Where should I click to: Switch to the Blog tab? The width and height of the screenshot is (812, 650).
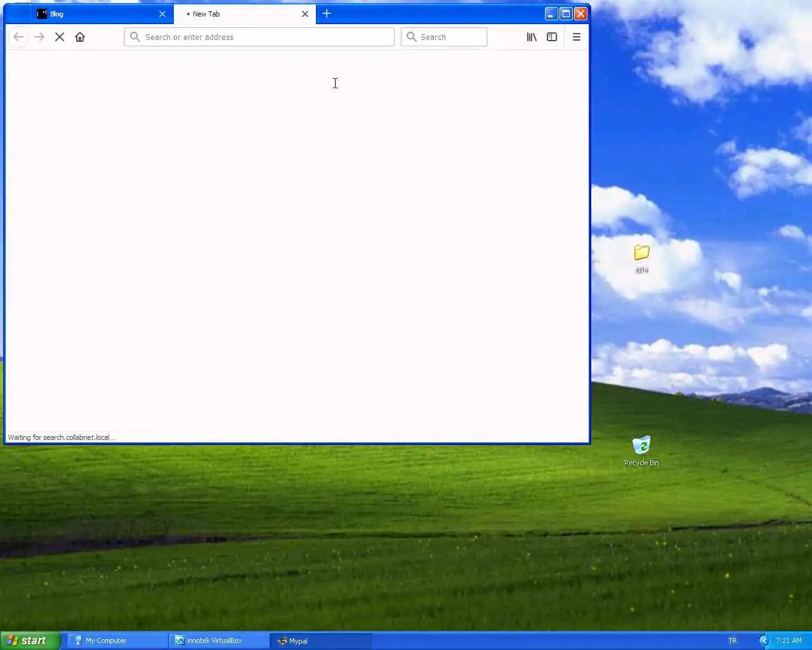101,14
